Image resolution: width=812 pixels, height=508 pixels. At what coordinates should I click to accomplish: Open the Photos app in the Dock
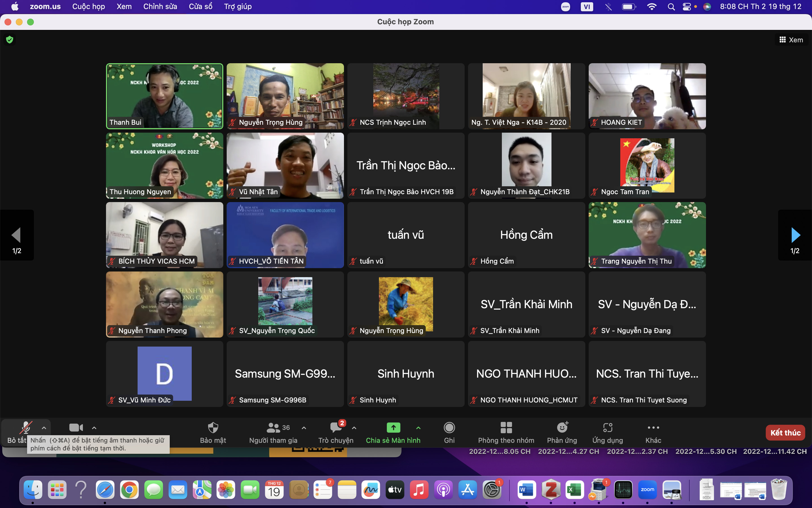[226, 490]
